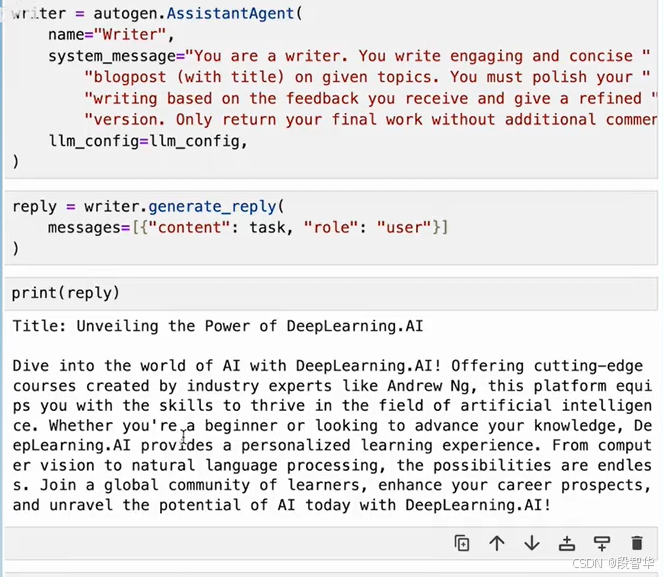Delete the cell with the trash icon
This screenshot has height=577, width=663.
(x=637, y=543)
